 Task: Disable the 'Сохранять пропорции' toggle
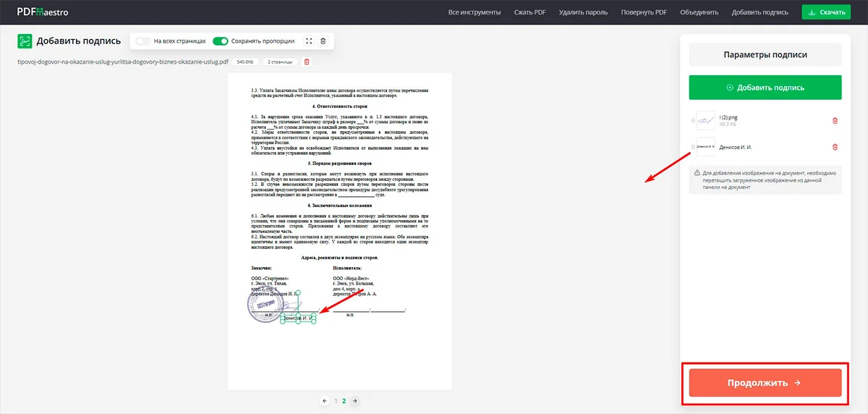coord(221,41)
